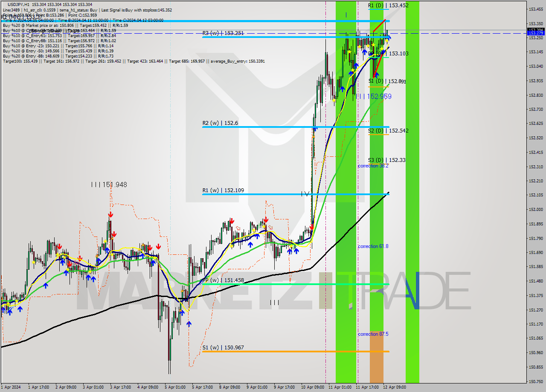This screenshot has height=392, width=546.
Task: Click the '10 Apr 09:00' time axis label
Action: coord(313,387)
